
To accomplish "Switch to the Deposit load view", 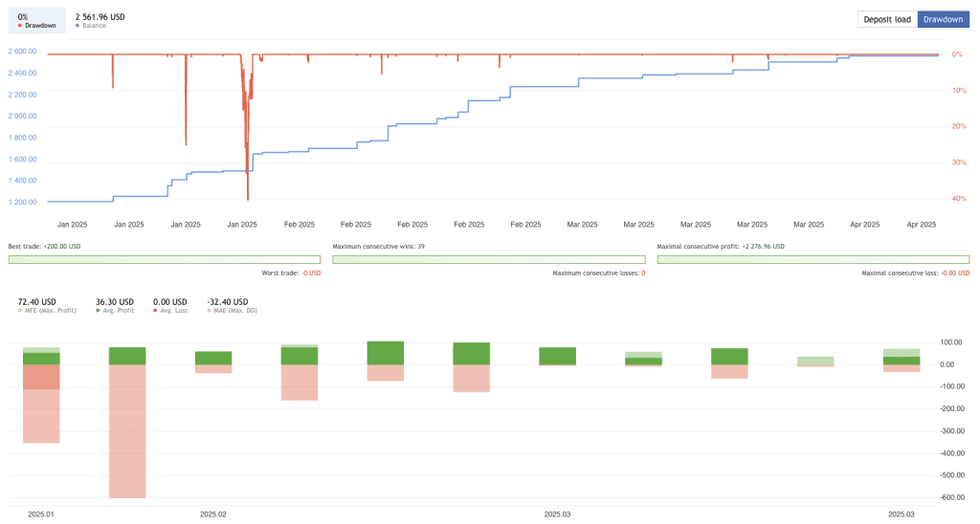I will (x=887, y=19).
